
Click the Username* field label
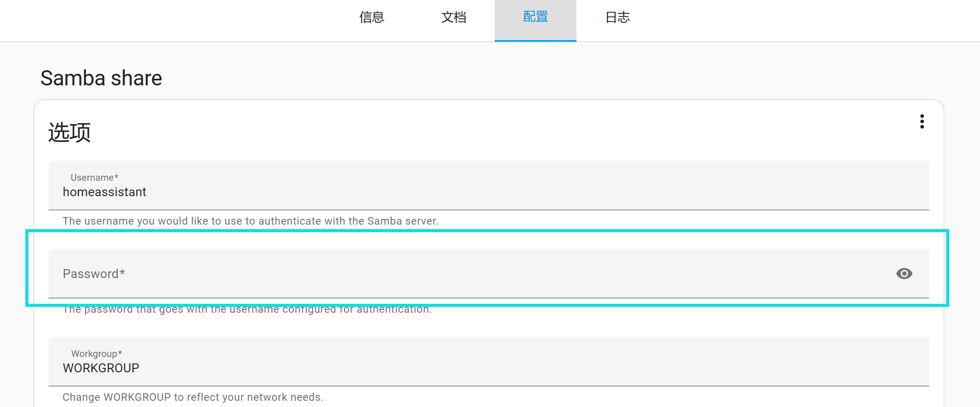pyautogui.click(x=94, y=177)
